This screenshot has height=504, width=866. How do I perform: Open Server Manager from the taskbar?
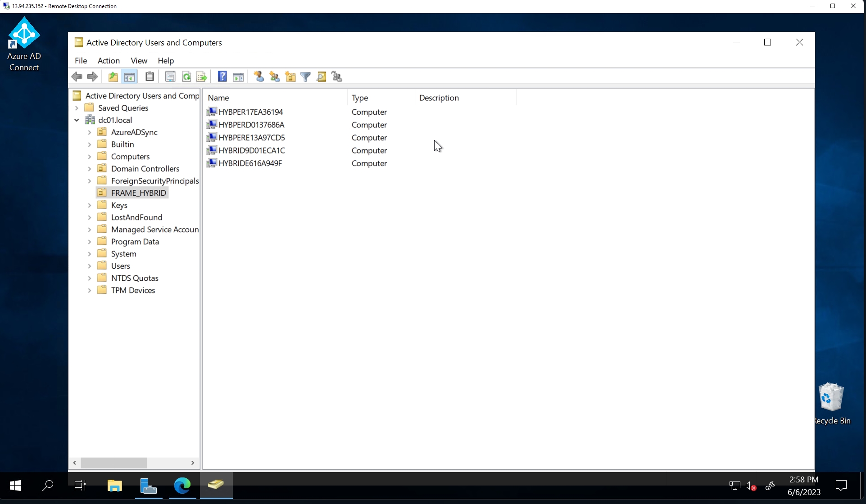tap(149, 486)
